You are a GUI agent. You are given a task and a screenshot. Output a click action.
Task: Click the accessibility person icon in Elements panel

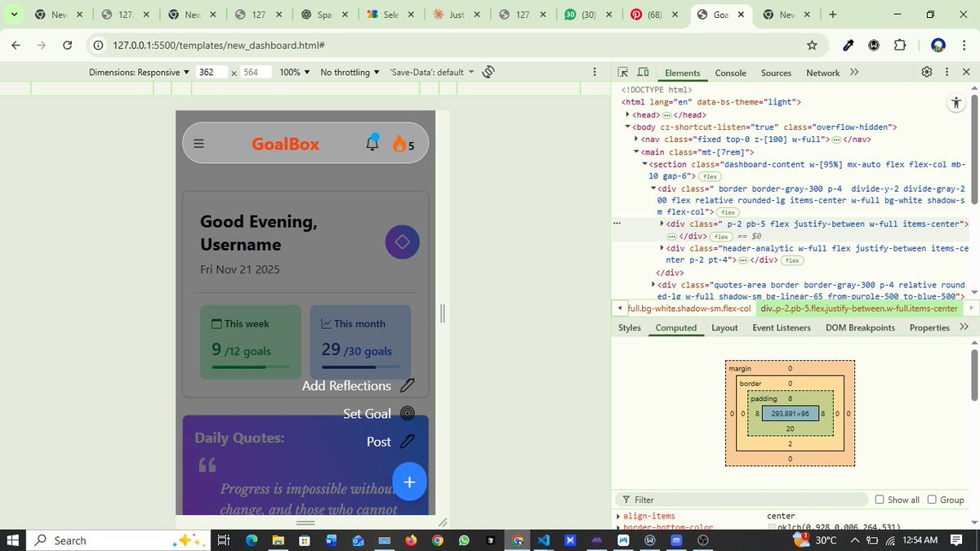coord(956,102)
